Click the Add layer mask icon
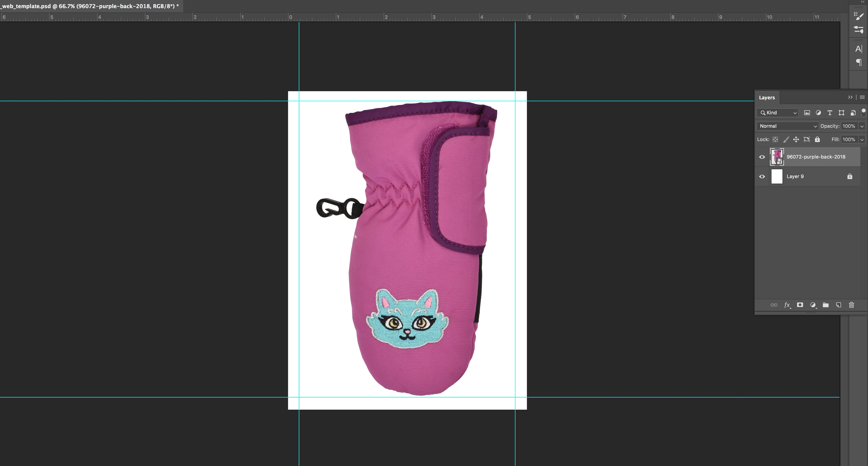The image size is (868, 466). [x=800, y=305]
